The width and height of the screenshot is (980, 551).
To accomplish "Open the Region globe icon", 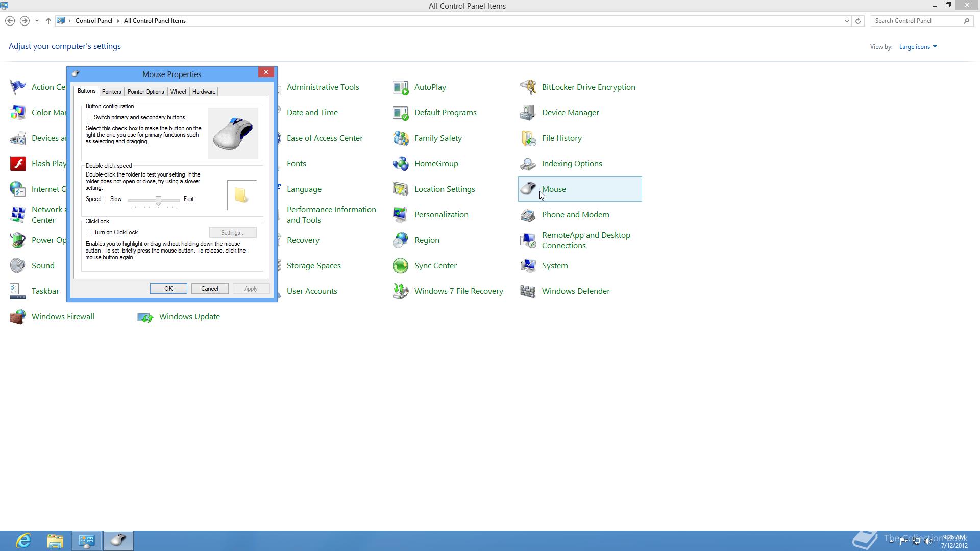I will click(400, 240).
